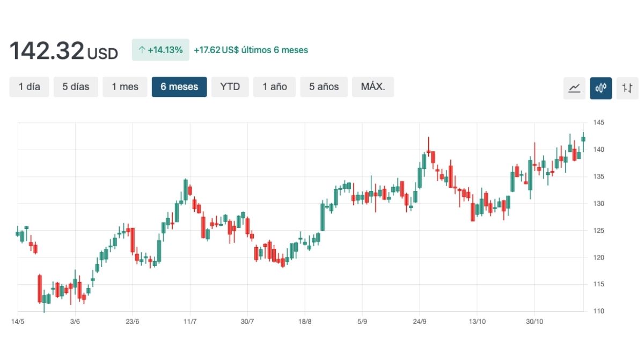Toggle the line chart display mode on
This screenshot has width=644, height=362.
point(574,88)
